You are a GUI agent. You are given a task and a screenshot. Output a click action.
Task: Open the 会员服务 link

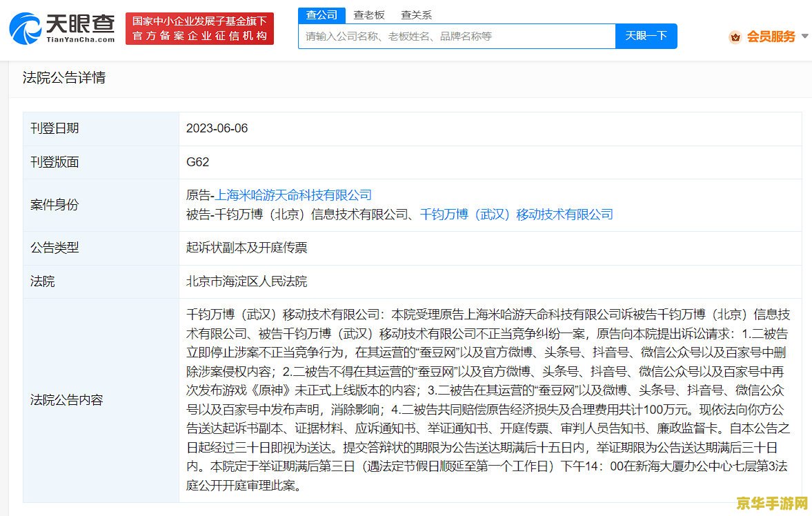click(x=771, y=37)
